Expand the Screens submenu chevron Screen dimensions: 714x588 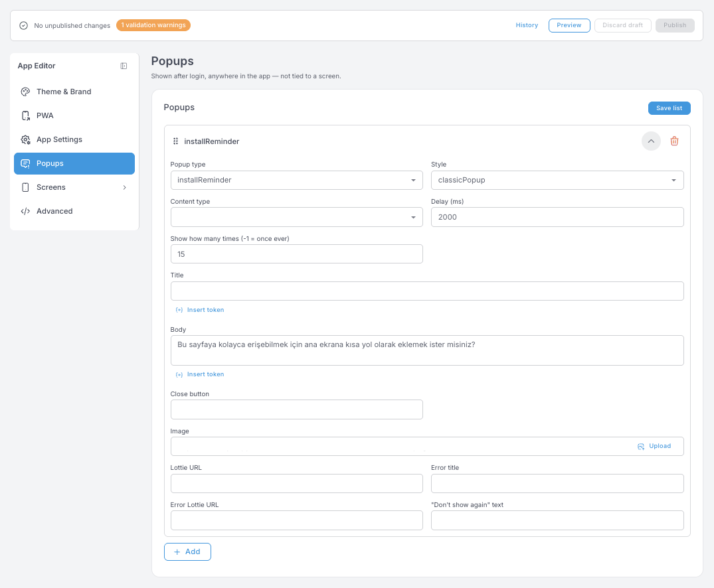(124, 188)
